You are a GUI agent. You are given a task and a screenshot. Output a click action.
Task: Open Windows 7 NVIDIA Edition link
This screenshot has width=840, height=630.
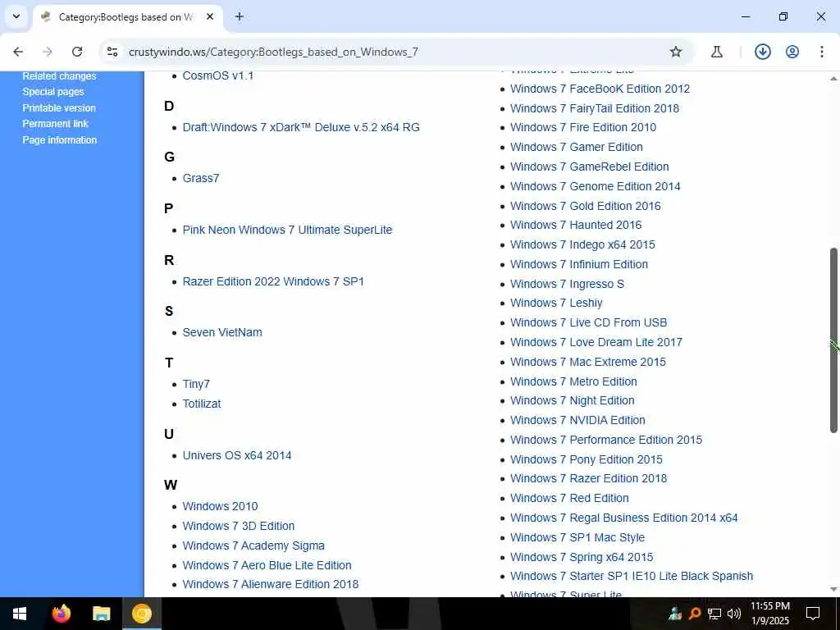(577, 421)
